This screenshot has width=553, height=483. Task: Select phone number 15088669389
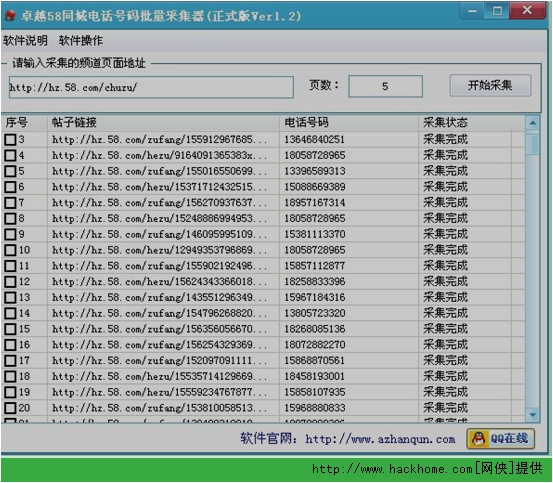[315, 187]
